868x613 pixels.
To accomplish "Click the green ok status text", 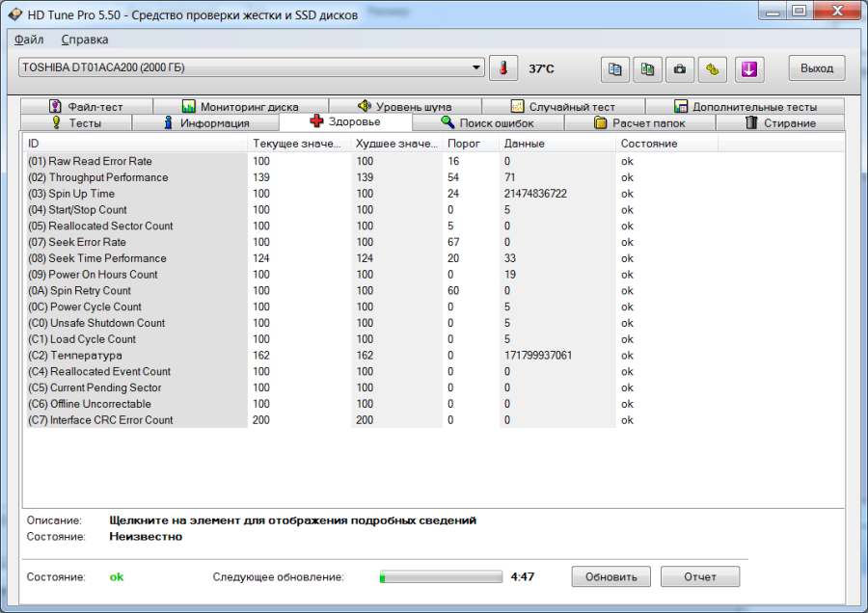I will 117,576.
